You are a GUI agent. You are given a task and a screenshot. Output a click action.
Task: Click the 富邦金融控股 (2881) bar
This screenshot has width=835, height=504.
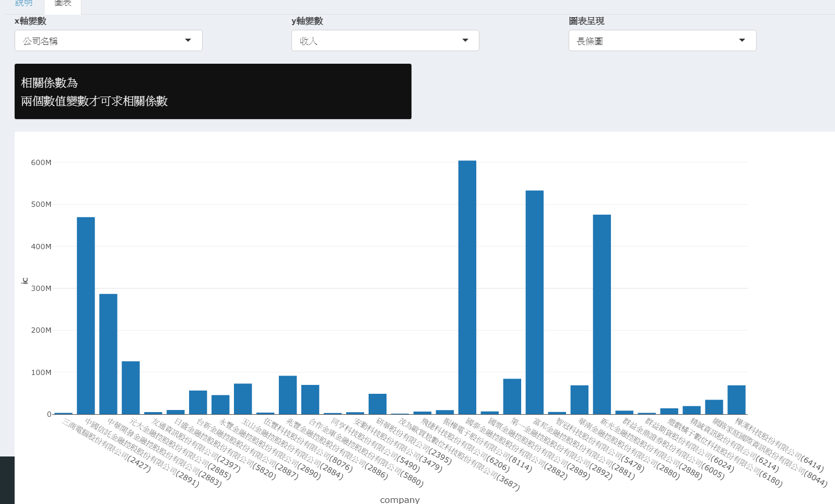[x=535, y=303]
